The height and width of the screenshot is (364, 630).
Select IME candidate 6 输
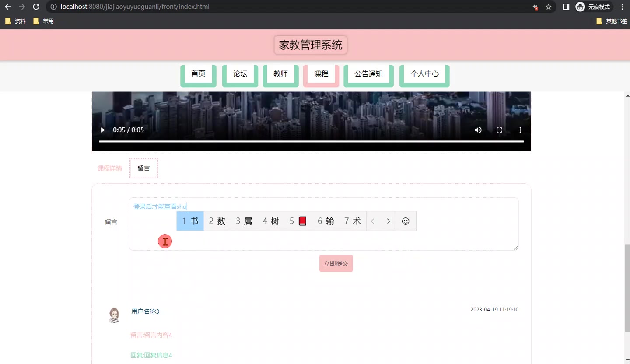tap(326, 221)
